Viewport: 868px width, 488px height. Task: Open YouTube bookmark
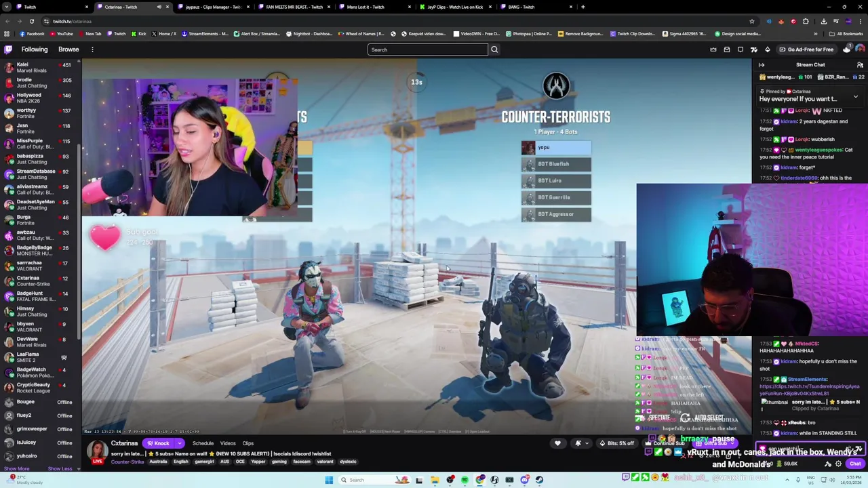[61, 34]
